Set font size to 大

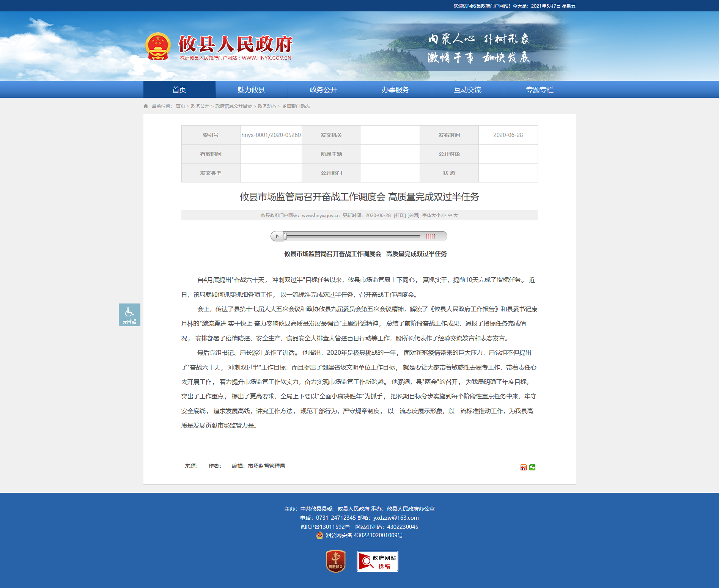pyautogui.click(x=456, y=215)
